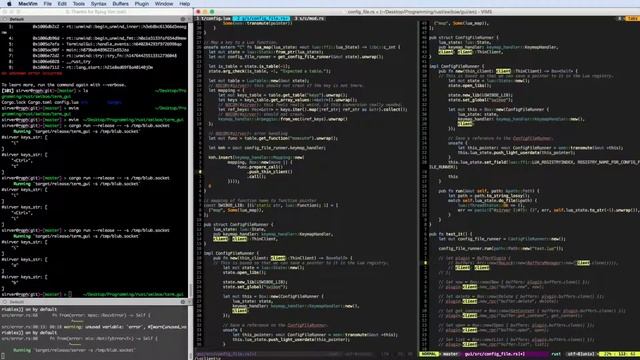This screenshot has height=360, width=640.
Task: Click 'gui/src/config_file.rs' in the status line
Action: pos(494,354)
